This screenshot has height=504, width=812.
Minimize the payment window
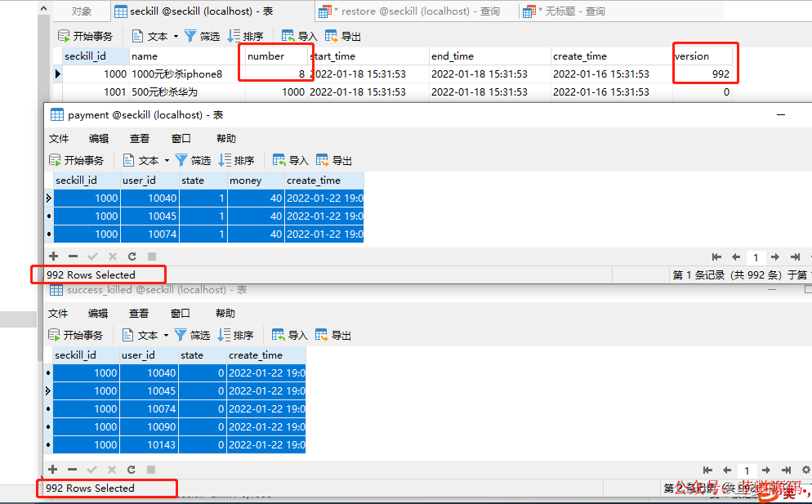tap(781, 115)
